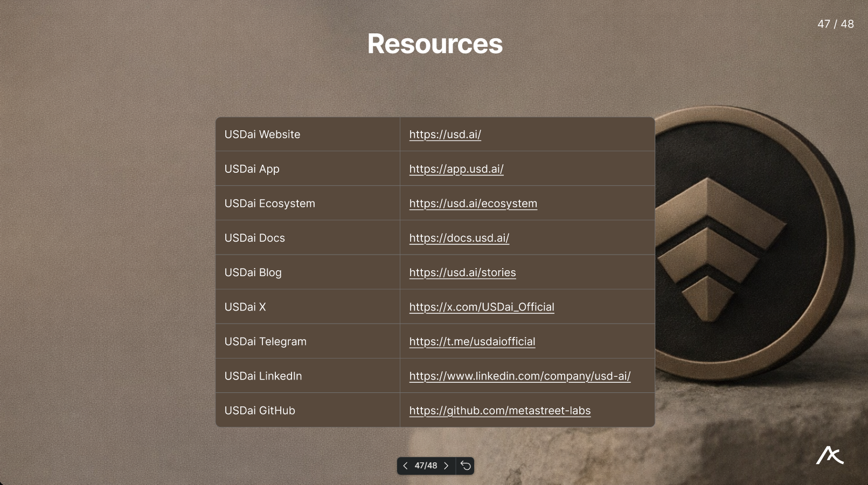The image size is (868, 485).
Task: Open the https://usd.ai/ website link
Action: [x=445, y=135]
